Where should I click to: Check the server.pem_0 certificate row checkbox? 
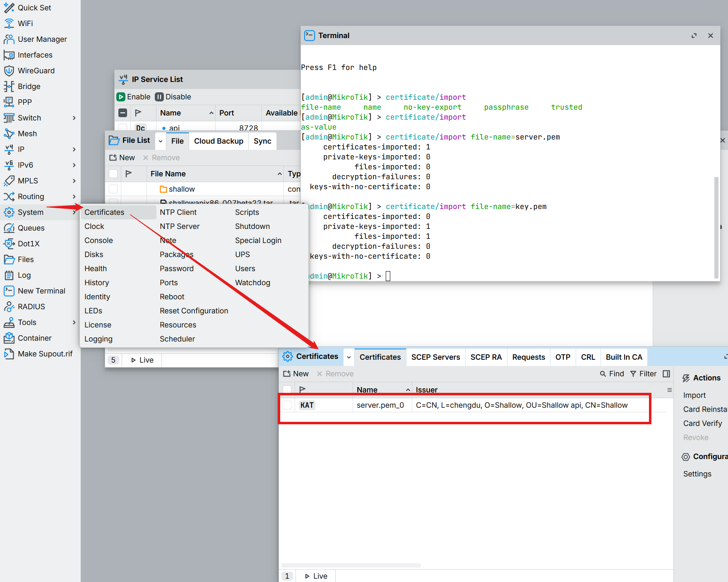(287, 405)
